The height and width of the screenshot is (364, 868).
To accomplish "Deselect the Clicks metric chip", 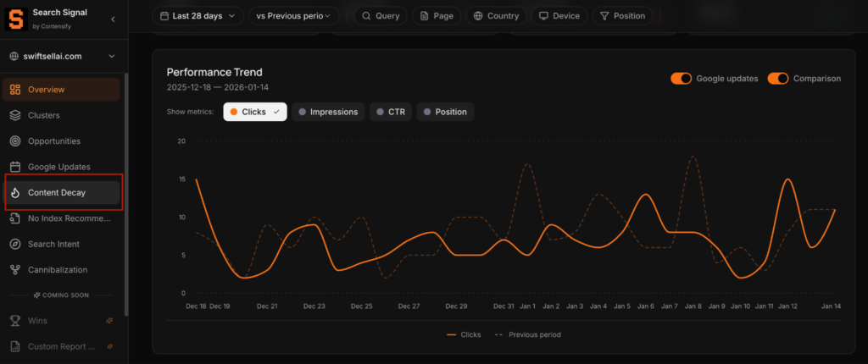I will [x=254, y=112].
